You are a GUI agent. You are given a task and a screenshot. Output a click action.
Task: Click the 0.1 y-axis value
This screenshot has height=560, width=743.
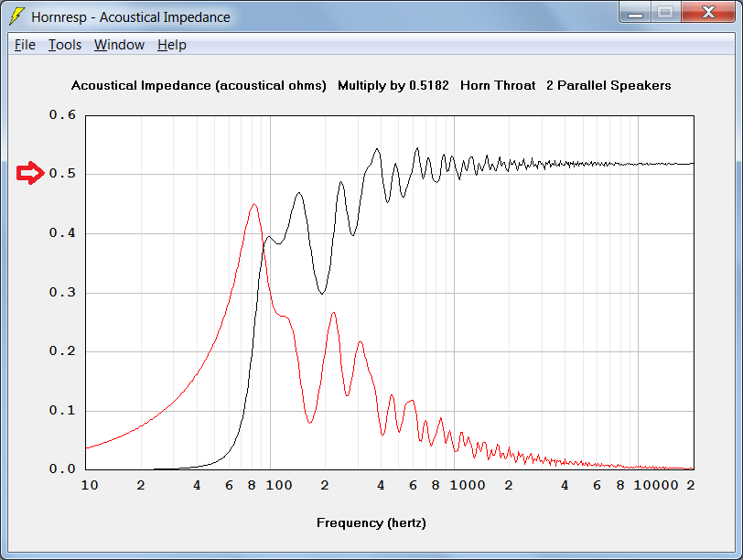point(62,410)
